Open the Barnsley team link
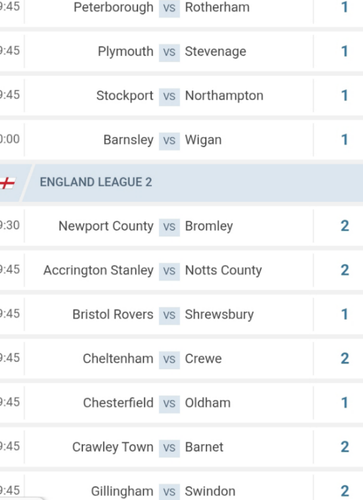This screenshot has width=363, height=500. pos(128,140)
